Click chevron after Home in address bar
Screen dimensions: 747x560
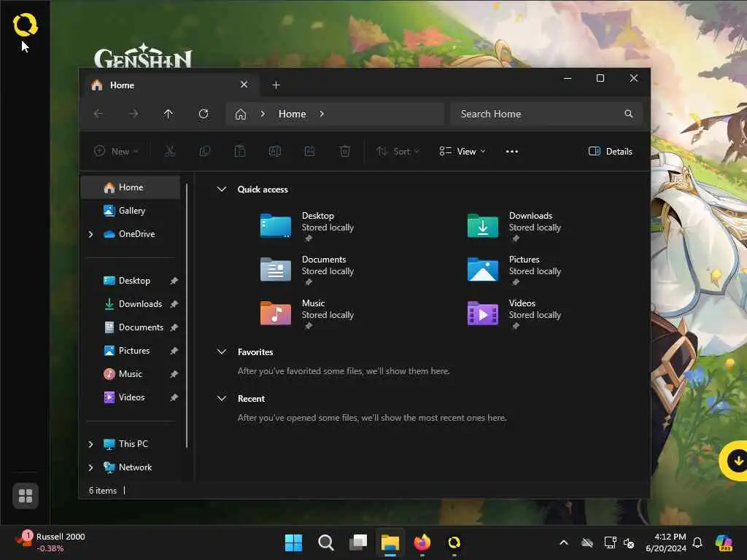[x=322, y=114]
